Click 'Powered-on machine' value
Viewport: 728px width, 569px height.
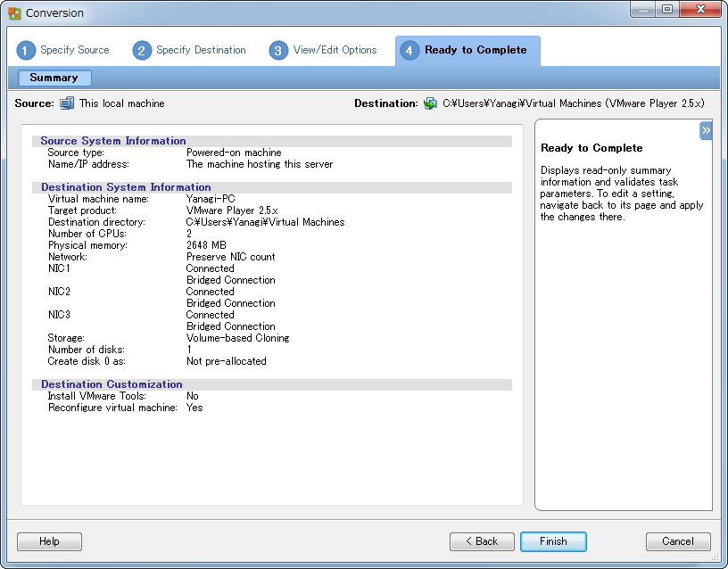[234, 153]
